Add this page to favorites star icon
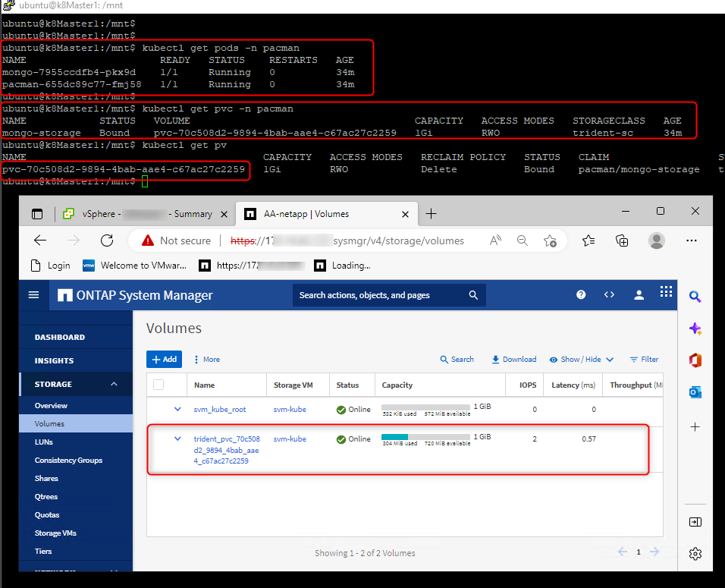Image resolution: width=725 pixels, height=588 pixels. click(x=551, y=241)
